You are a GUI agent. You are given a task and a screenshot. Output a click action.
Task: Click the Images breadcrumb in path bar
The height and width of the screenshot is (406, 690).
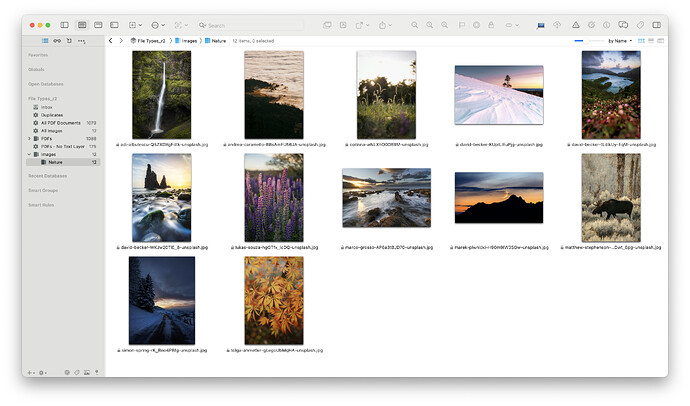click(x=189, y=41)
